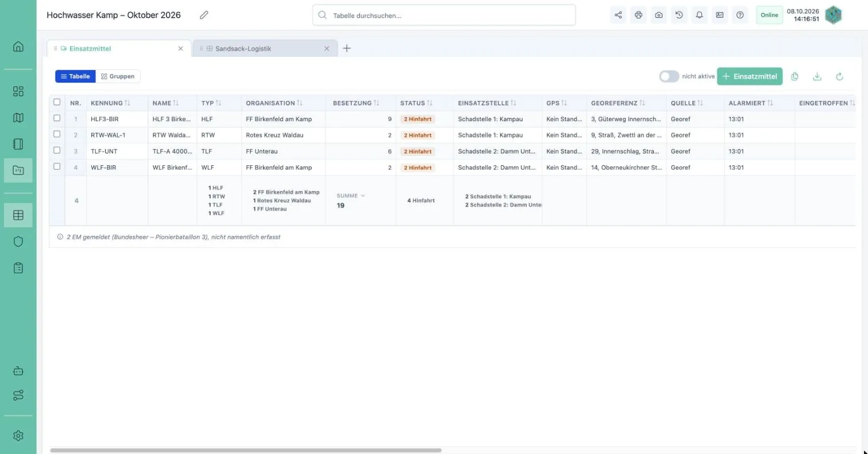Add a new tab with plus button
868x454 pixels.
pyautogui.click(x=347, y=49)
